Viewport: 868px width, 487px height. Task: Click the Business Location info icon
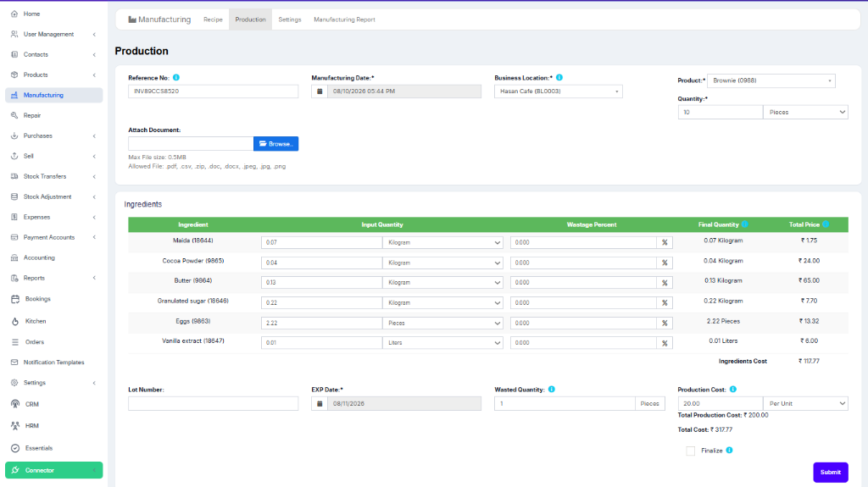559,77
